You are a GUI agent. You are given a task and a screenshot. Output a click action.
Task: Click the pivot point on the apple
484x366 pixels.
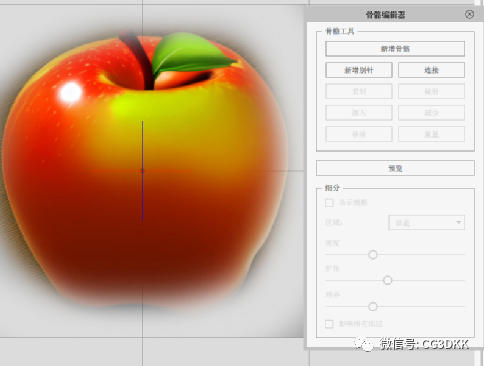pyautogui.click(x=143, y=171)
